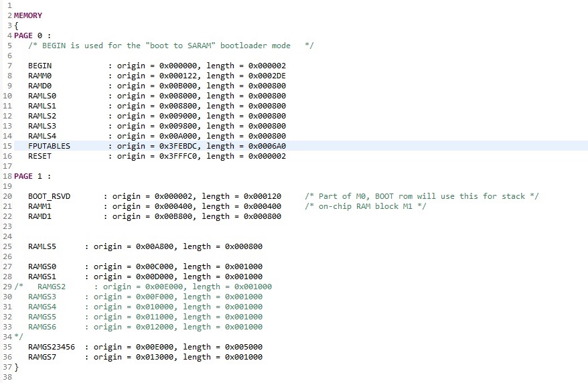Screen dimensions: 588x383
Task: Click RAMM0 length value 0x0002DE
Action: [x=267, y=76]
